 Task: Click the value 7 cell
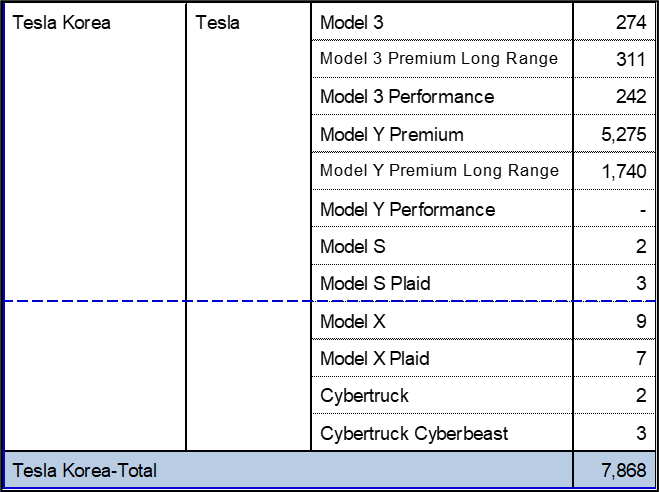pyautogui.click(x=614, y=358)
